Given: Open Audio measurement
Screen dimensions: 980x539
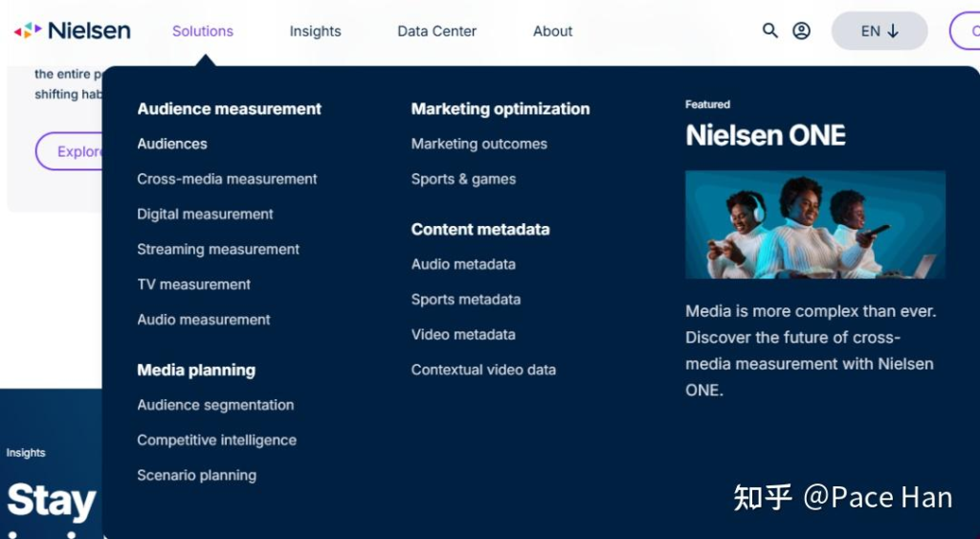Looking at the screenshot, I should tap(204, 320).
